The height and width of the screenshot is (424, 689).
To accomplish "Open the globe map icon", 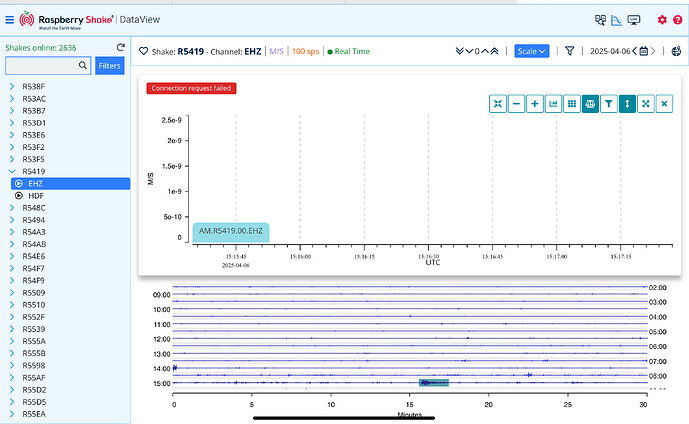I will 676,51.
